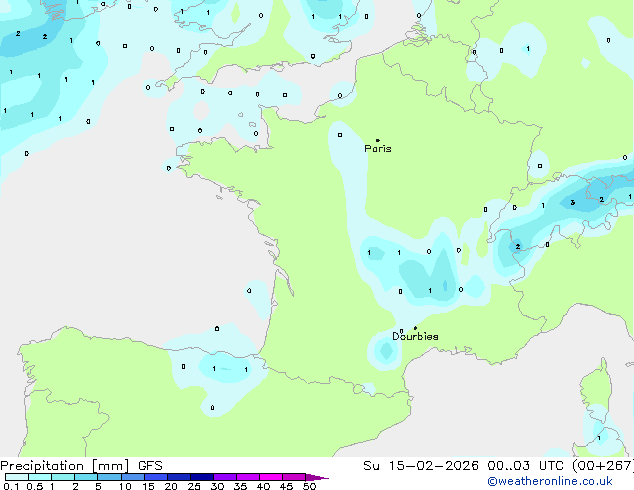Click the 'Precipitation [mm]' title text
Screen dimensions: 634x490
point(65,466)
